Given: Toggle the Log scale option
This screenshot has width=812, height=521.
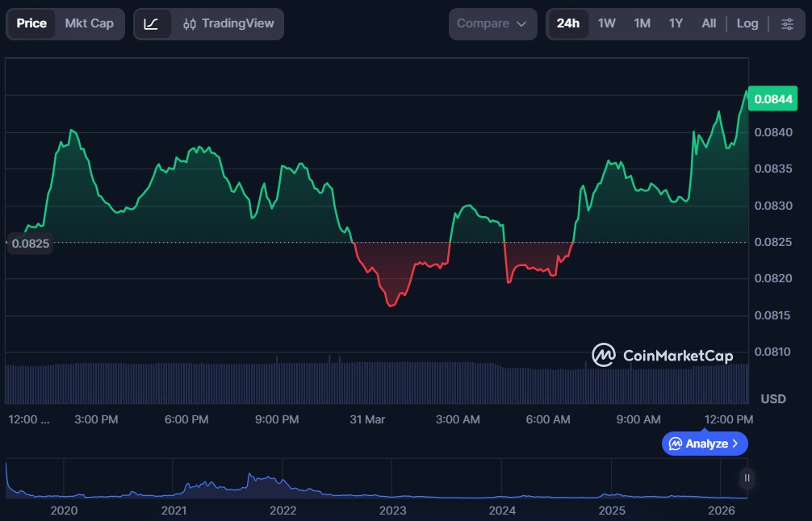Looking at the screenshot, I should coord(747,23).
